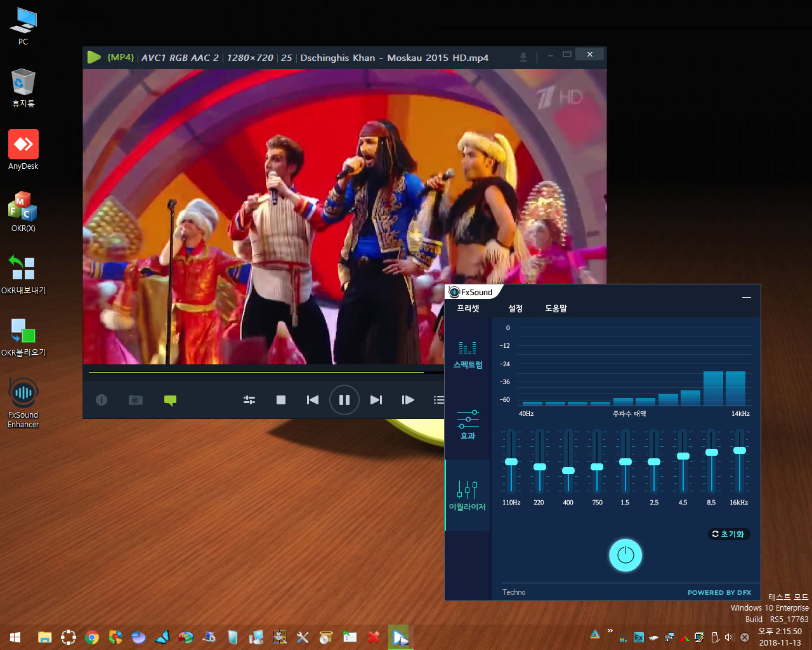Open the settings menu in FxSound

pos(515,308)
